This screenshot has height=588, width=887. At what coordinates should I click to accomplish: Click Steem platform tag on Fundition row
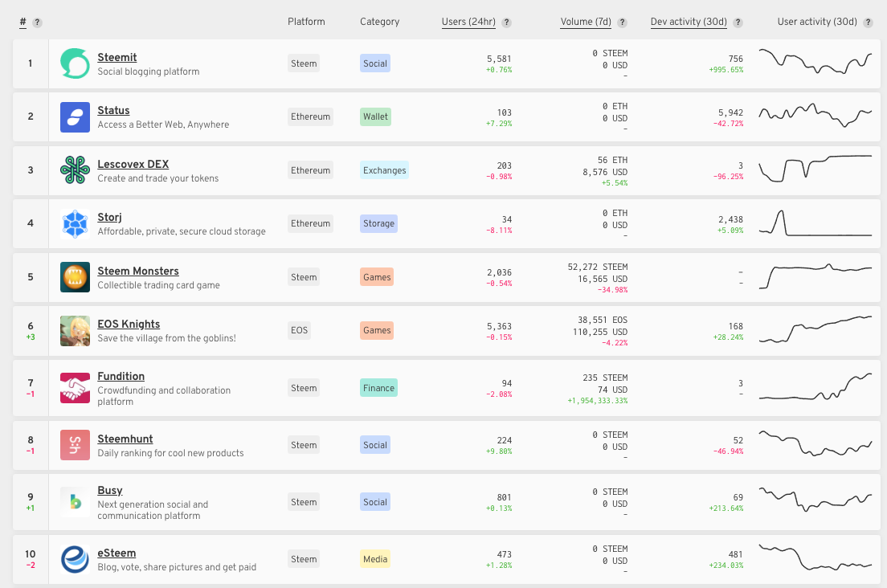tap(304, 388)
